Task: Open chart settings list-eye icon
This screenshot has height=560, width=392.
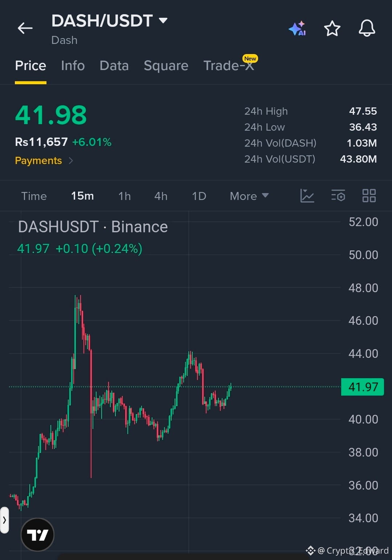Action: [338, 196]
